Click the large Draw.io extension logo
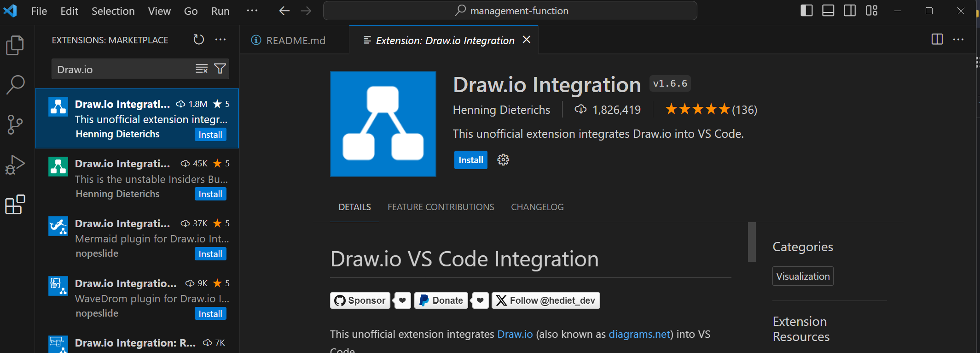Screen dimensions: 980x353 [383, 124]
